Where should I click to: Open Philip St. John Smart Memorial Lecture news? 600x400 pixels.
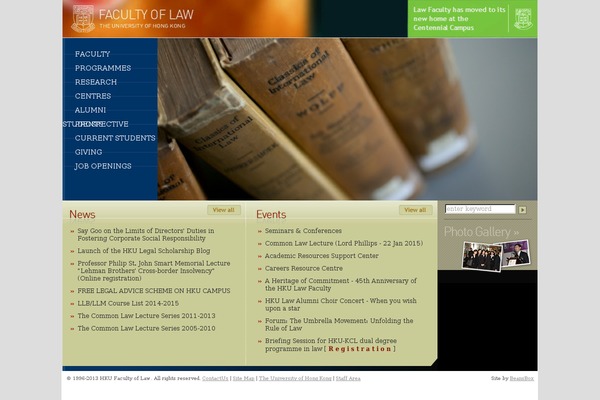coord(154,271)
